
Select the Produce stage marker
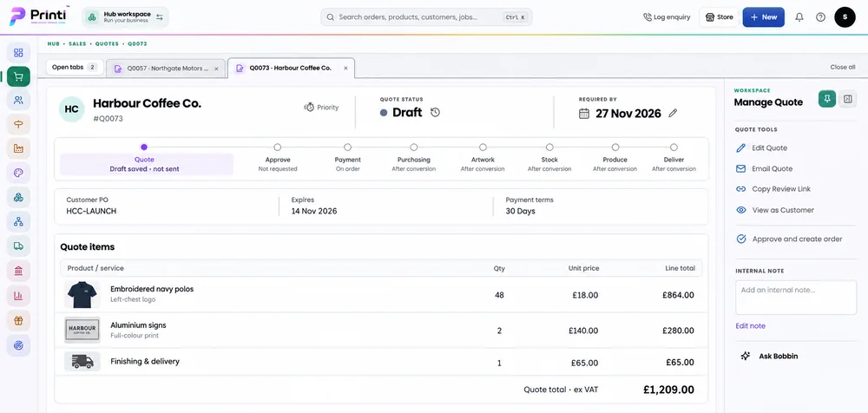[615, 147]
